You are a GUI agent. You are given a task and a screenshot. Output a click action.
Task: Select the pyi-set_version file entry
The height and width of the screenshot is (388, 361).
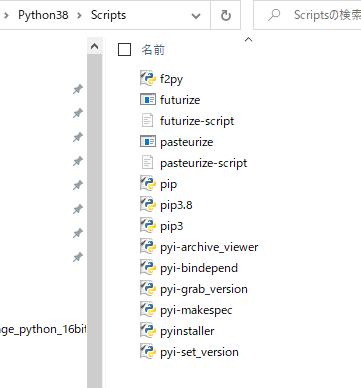189,352
